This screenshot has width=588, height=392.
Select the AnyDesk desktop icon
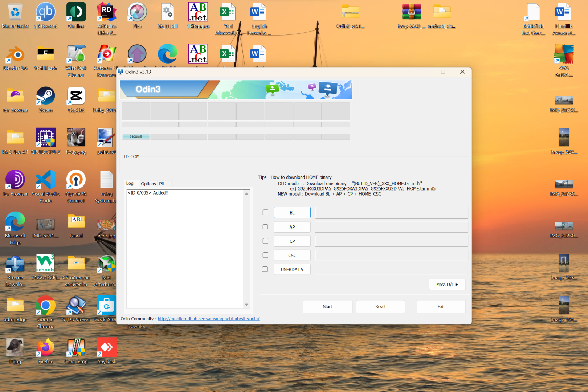(x=107, y=351)
